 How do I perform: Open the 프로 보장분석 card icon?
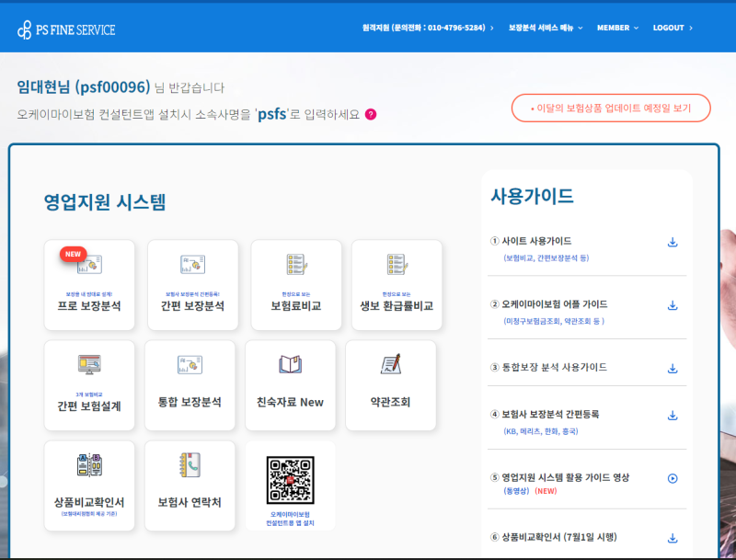[x=90, y=264]
